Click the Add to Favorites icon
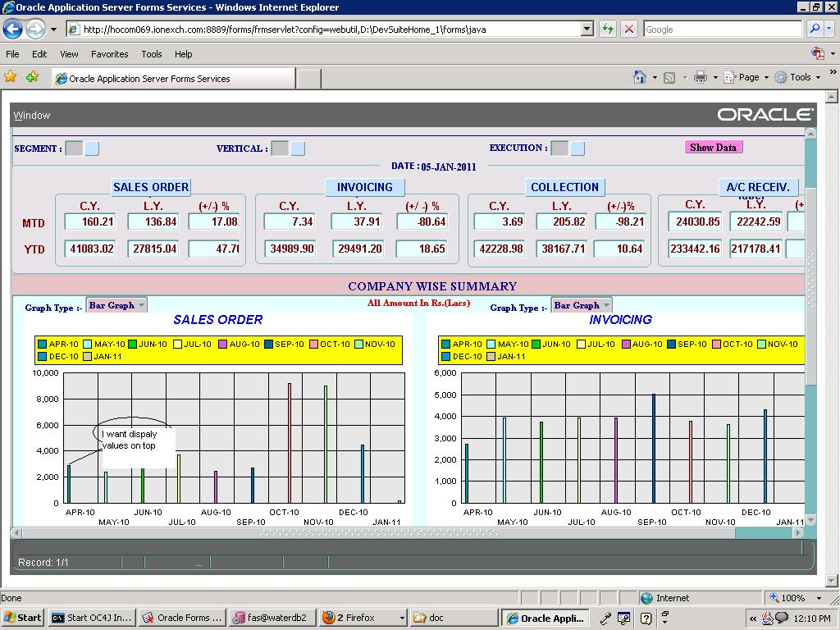 tap(32, 77)
